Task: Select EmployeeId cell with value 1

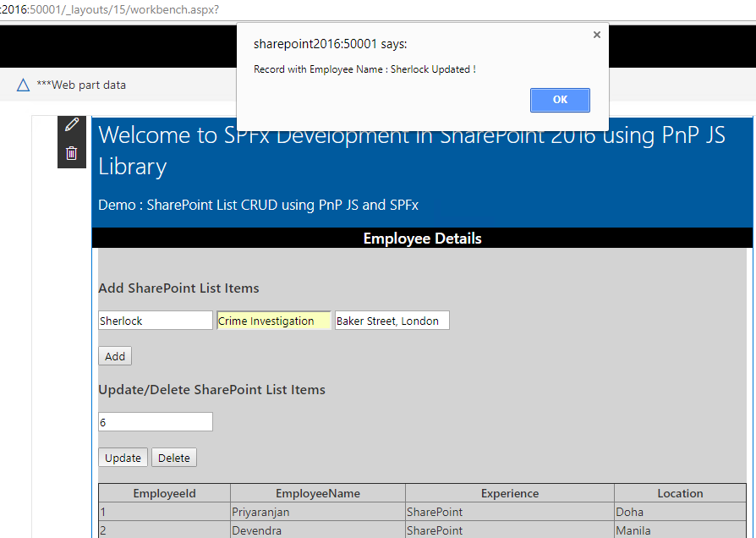Action: click(x=164, y=512)
